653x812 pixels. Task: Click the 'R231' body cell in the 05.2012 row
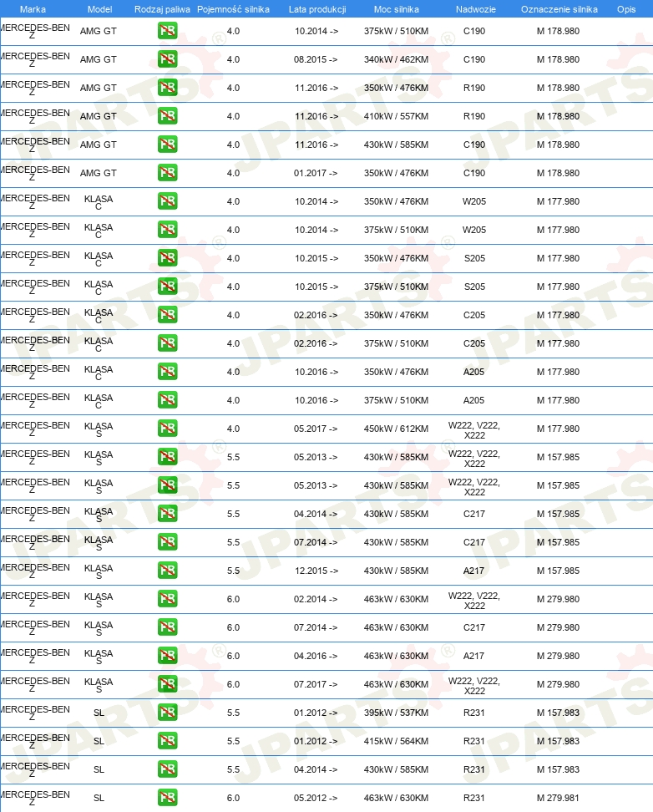pos(473,798)
